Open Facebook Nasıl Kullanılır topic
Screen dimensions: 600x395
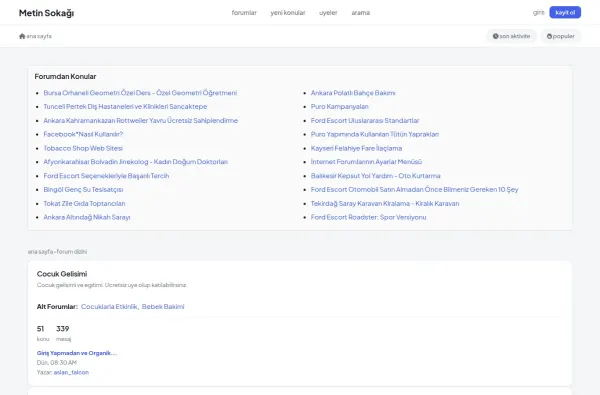click(83, 134)
